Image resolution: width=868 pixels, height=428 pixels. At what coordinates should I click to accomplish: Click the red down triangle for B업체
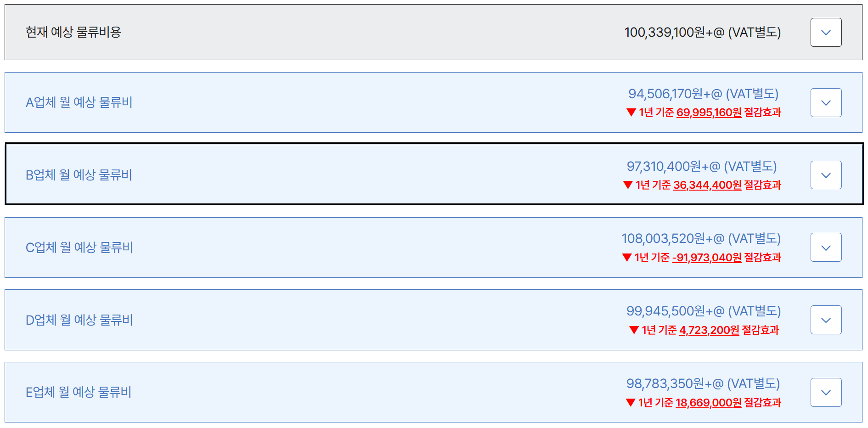click(x=628, y=185)
